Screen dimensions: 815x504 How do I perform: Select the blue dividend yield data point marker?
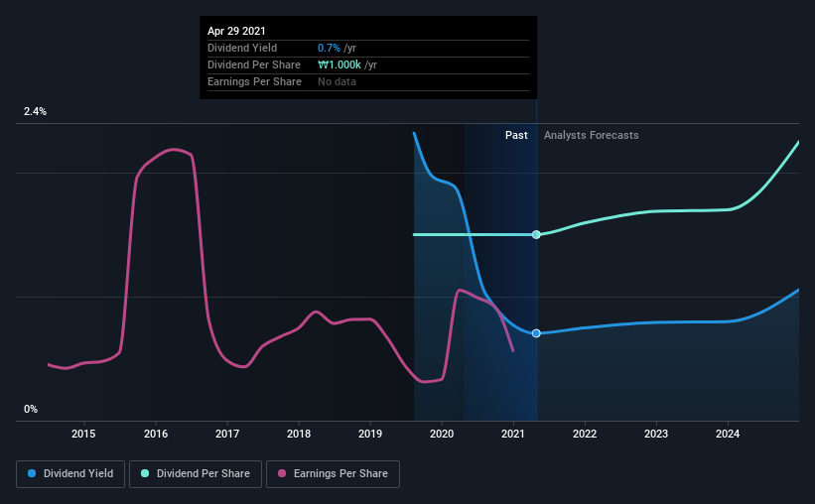pyautogui.click(x=536, y=333)
